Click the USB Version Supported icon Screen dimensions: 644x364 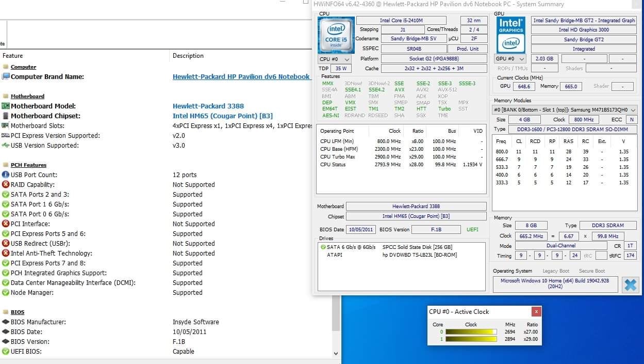(x=6, y=146)
